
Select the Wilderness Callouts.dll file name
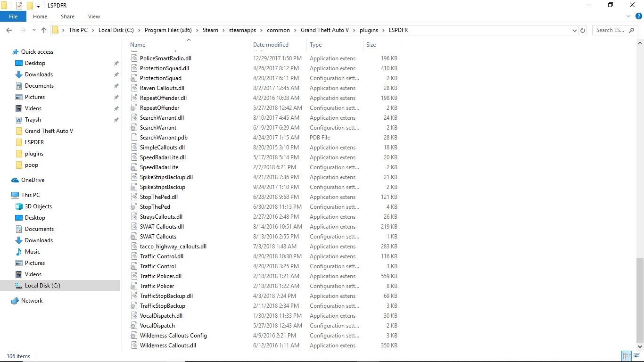point(168,346)
